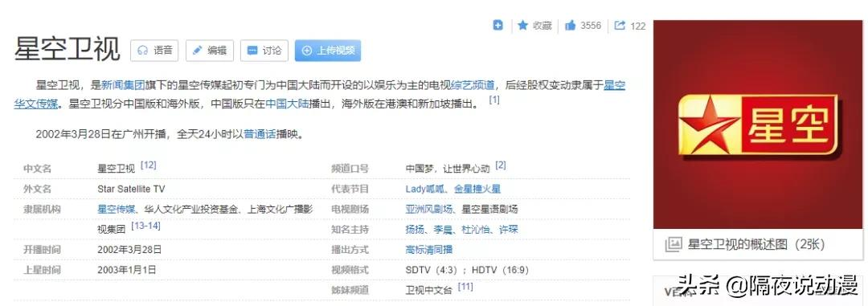
Task: Open the 星空 logo overview image
Action: coord(758,124)
